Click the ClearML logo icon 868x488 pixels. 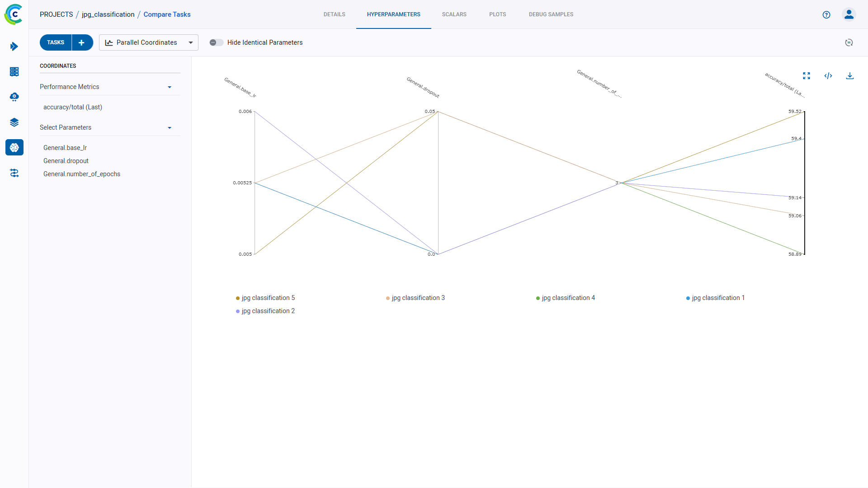14,14
